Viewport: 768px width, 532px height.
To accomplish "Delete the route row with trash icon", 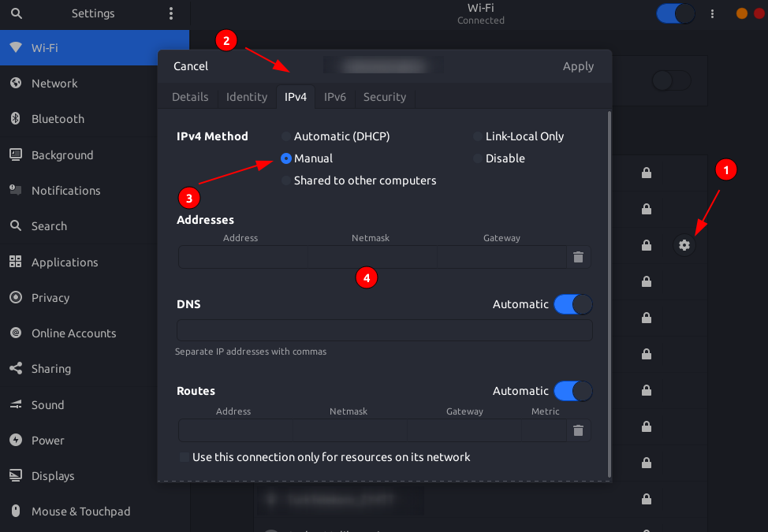I will pyautogui.click(x=578, y=430).
